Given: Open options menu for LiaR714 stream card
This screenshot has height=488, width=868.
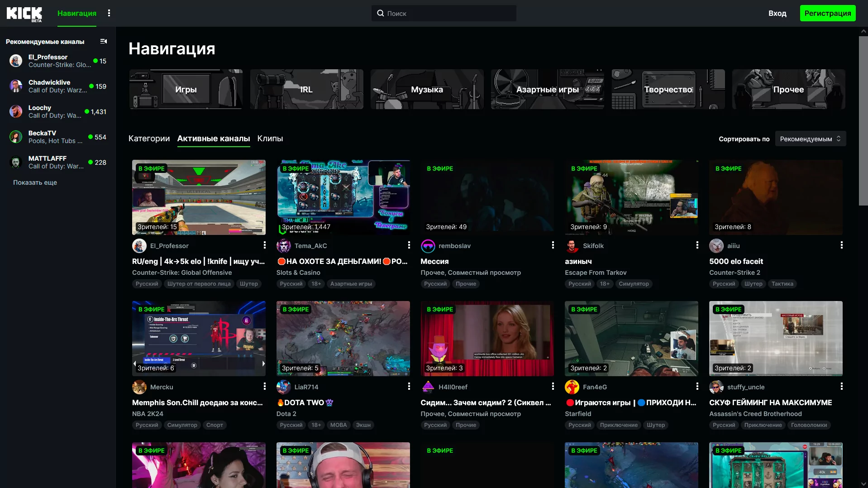Looking at the screenshot, I should point(409,386).
